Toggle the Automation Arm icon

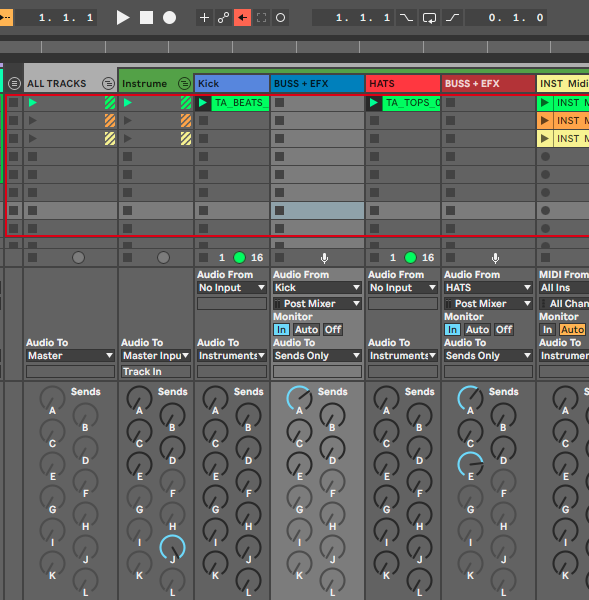[223, 18]
